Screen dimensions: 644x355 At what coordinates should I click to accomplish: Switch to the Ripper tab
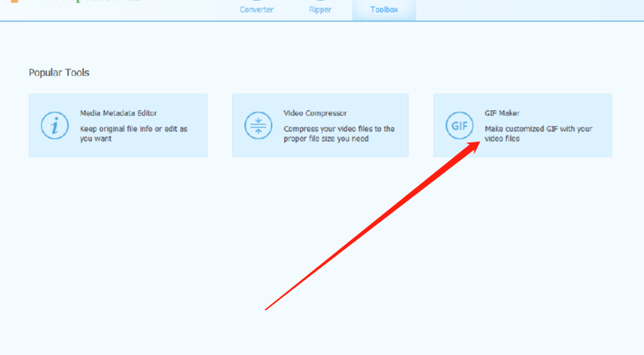(320, 10)
